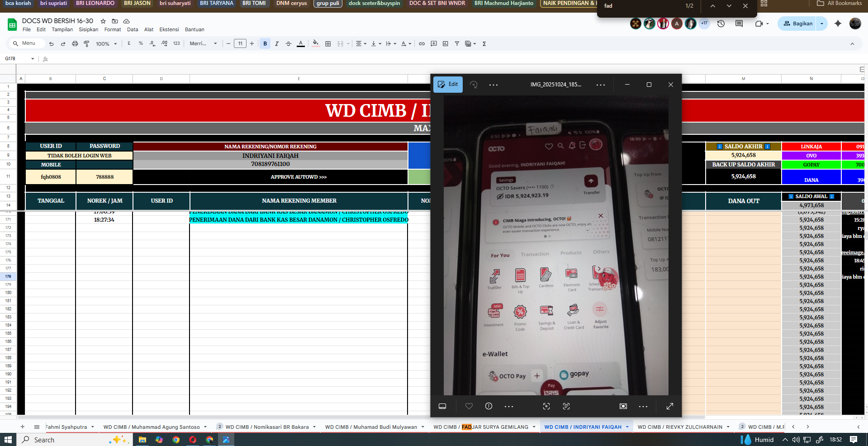Image resolution: width=868 pixels, height=446 pixels.
Task: Click Edit in Photos window
Action: (x=448, y=85)
